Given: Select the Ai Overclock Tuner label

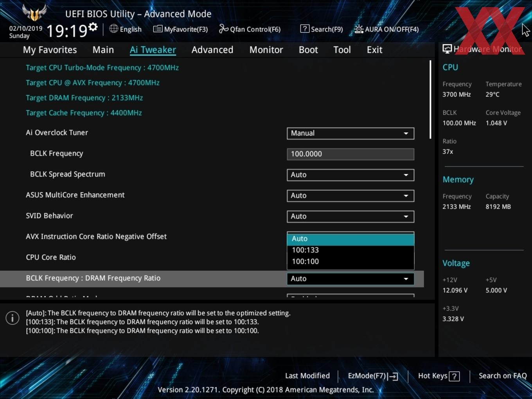Looking at the screenshot, I should (57, 133).
